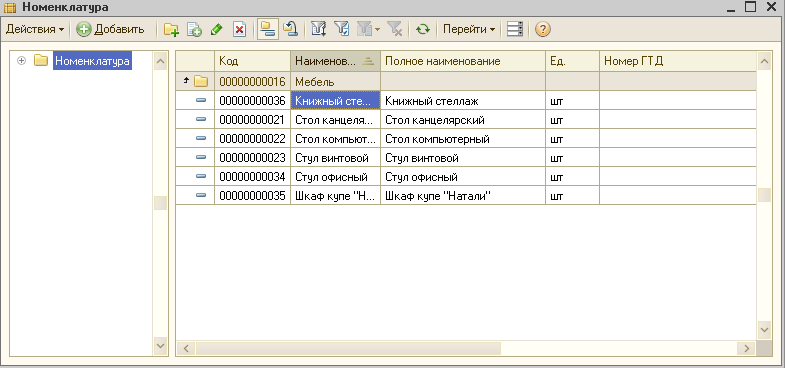Click the шт unit in Стул офисный row
Screen dimensions: 785x368
click(556, 177)
